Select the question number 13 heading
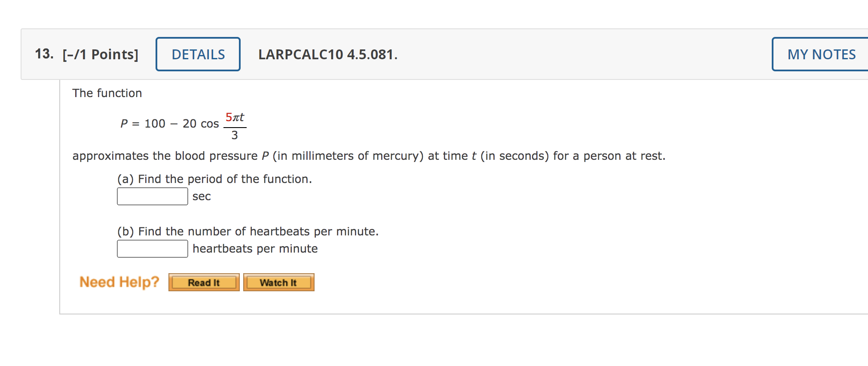Viewport: 868px width, 366px height. (44, 54)
